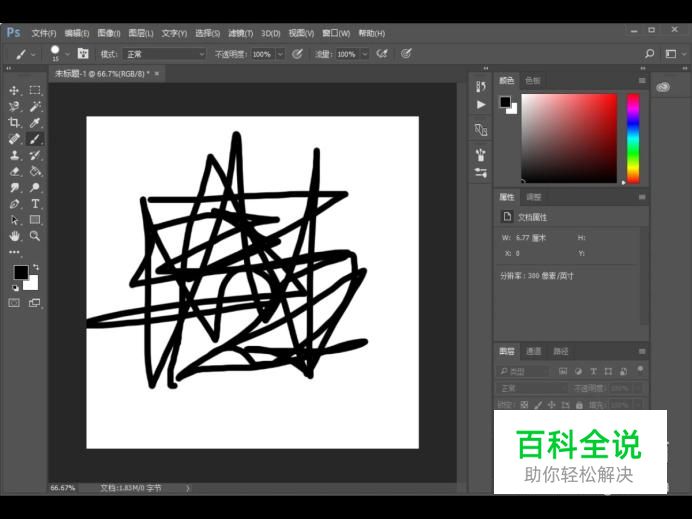
Task: Toggle lock transparent pixels
Action: click(524, 404)
